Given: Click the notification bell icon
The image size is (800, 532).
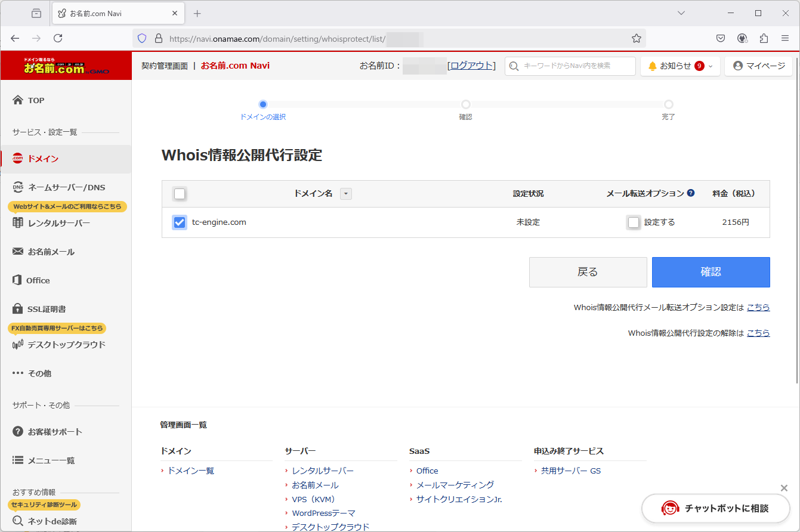Looking at the screenshot, I should pos(653,66).
